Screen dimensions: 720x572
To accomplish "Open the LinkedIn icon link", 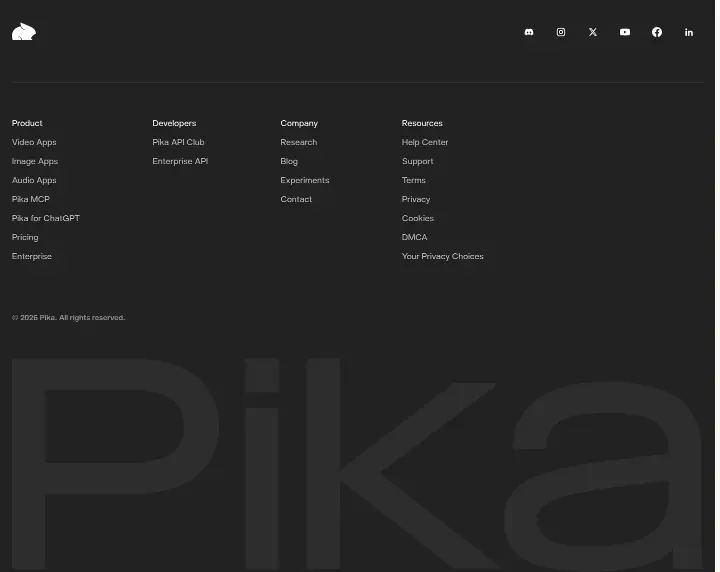I will click(x=689, y=32).
